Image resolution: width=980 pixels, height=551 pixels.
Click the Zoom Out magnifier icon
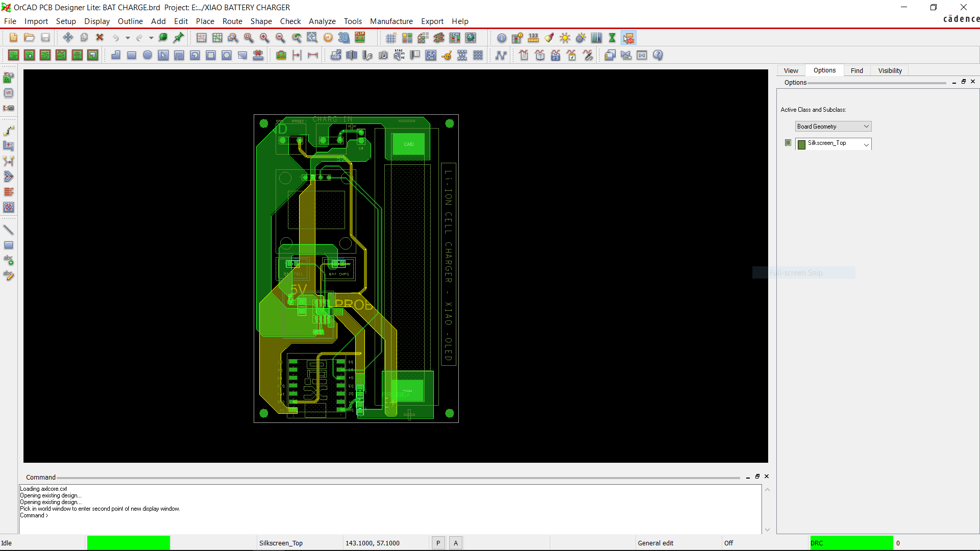click(280, 38)
